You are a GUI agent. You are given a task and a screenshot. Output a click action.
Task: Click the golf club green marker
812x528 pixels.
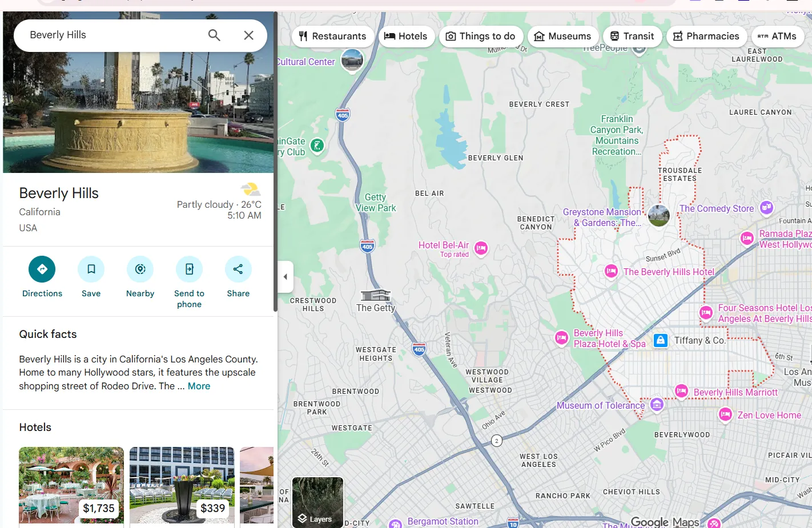(317, 146)
